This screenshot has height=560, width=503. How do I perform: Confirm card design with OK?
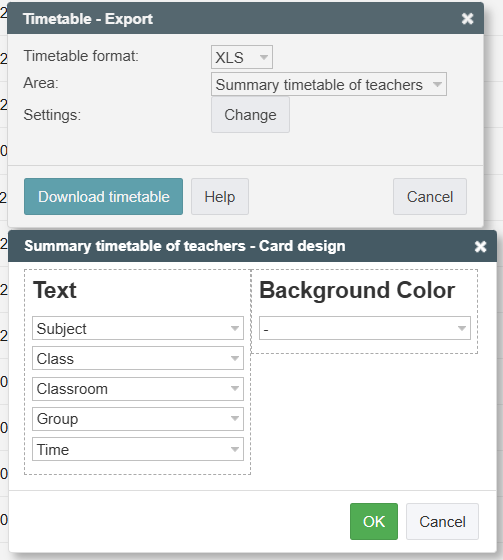374,521
